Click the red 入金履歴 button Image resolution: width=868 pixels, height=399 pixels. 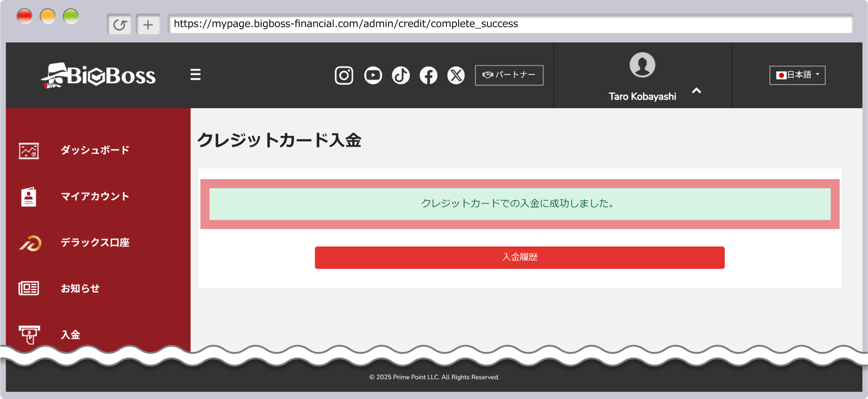click(x=520, y=257)
